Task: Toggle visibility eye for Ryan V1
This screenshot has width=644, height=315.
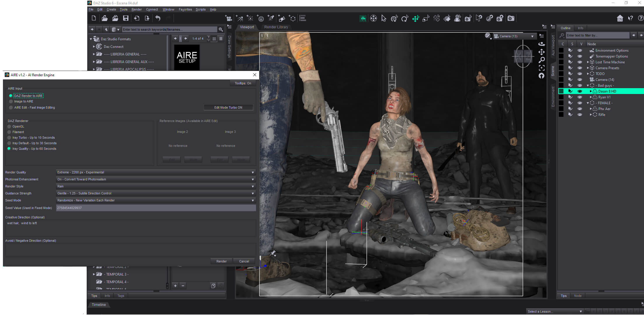Action: coord(580,97)
